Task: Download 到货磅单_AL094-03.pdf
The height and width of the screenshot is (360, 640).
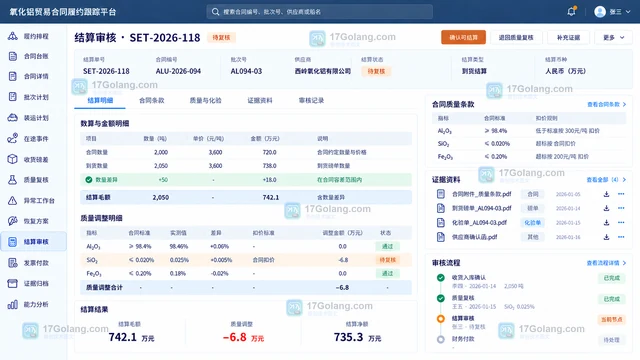Action: pyautogui.click(x=606, y=208)
